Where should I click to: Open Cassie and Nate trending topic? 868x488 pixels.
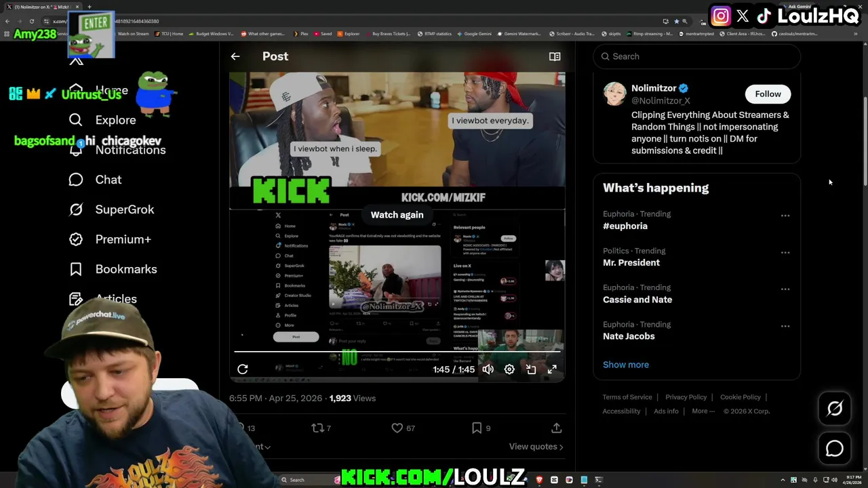tap(637, 300)
